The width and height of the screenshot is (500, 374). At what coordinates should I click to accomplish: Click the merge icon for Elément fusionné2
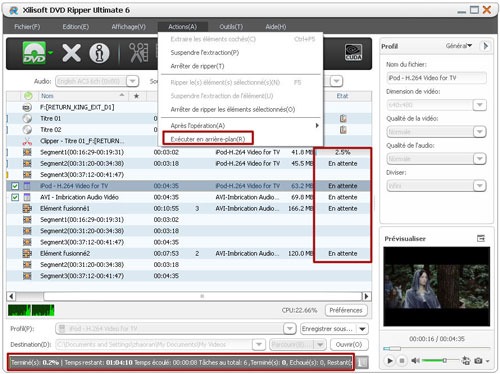click(27, 253)
